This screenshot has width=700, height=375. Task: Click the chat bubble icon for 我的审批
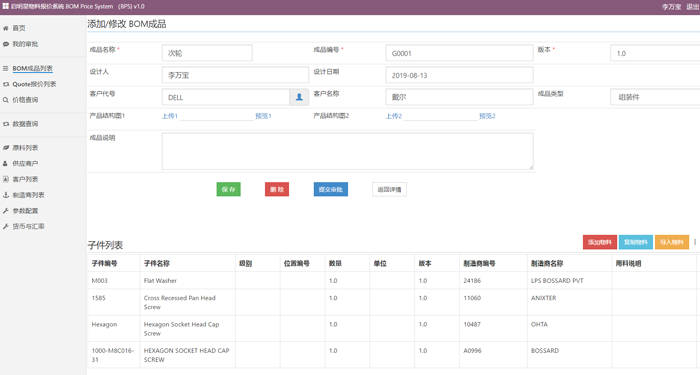[x=6, y=44]
